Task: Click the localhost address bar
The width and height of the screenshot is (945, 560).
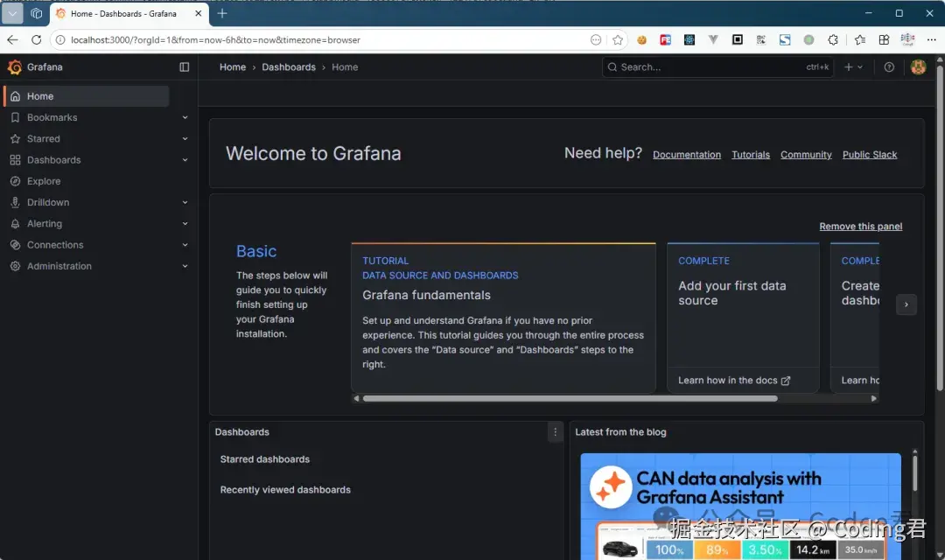Action: click(x=325, y=39)
